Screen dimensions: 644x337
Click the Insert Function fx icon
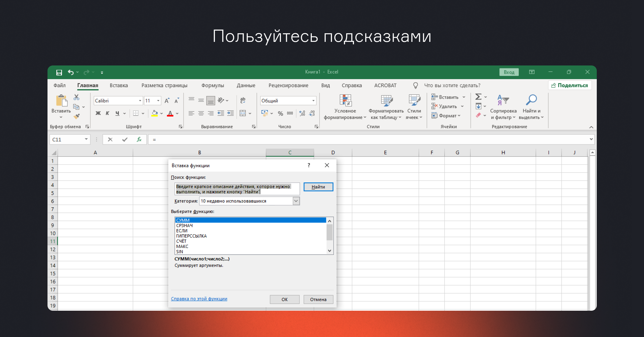(x=139, y=140)
